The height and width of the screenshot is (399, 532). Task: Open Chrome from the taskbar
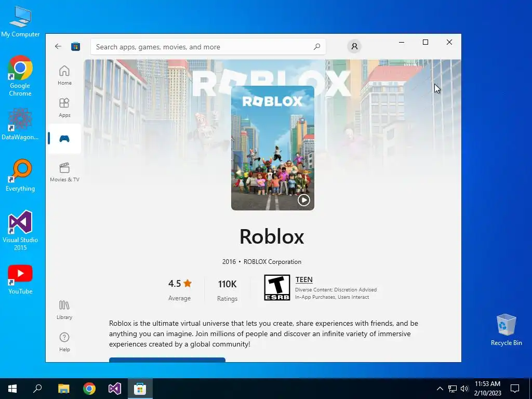[89, 389]
